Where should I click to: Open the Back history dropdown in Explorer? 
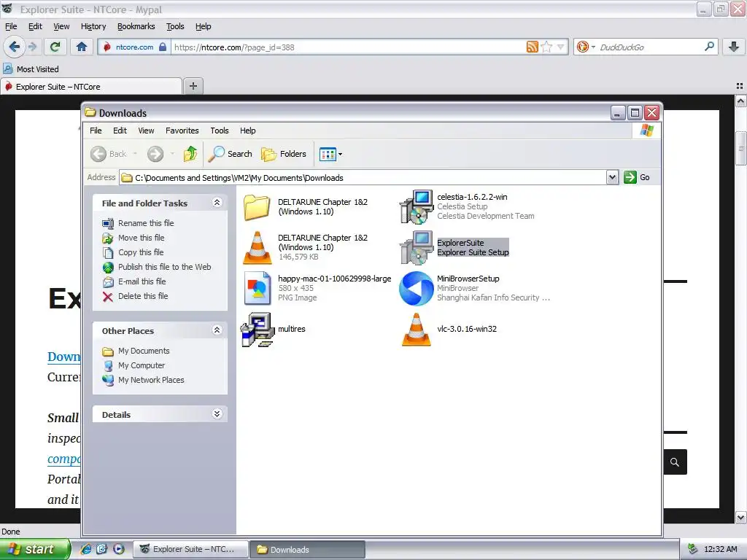pos(135,154)
